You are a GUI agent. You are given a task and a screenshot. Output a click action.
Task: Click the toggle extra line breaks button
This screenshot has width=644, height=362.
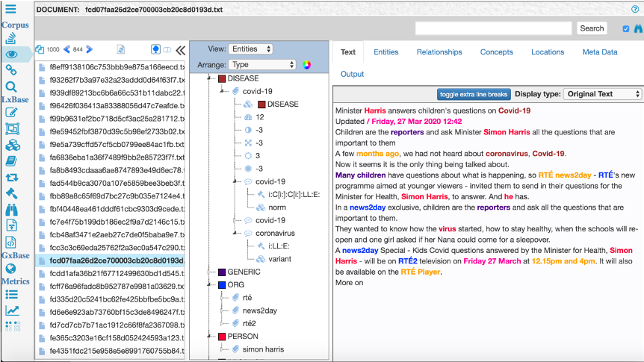(x=474, y=94)
